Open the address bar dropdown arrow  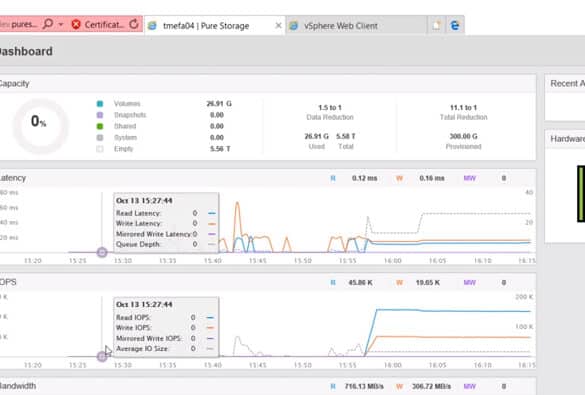coord(60,25)
